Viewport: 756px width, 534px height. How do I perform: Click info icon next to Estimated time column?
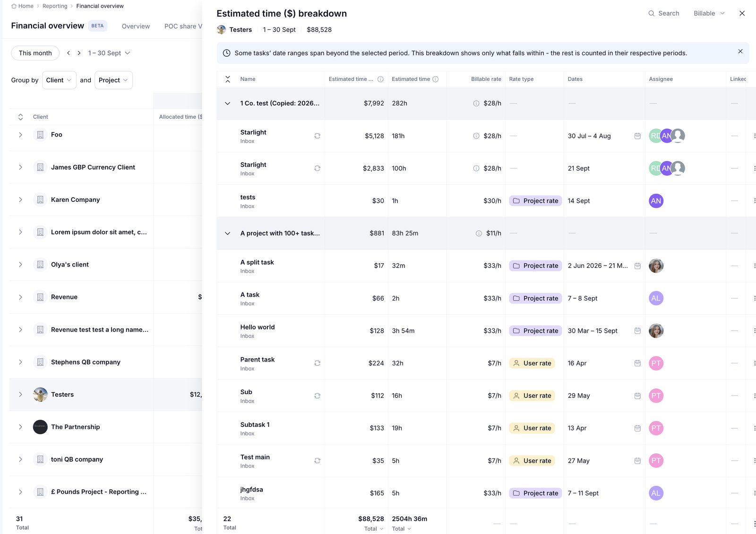coord(436,79)
